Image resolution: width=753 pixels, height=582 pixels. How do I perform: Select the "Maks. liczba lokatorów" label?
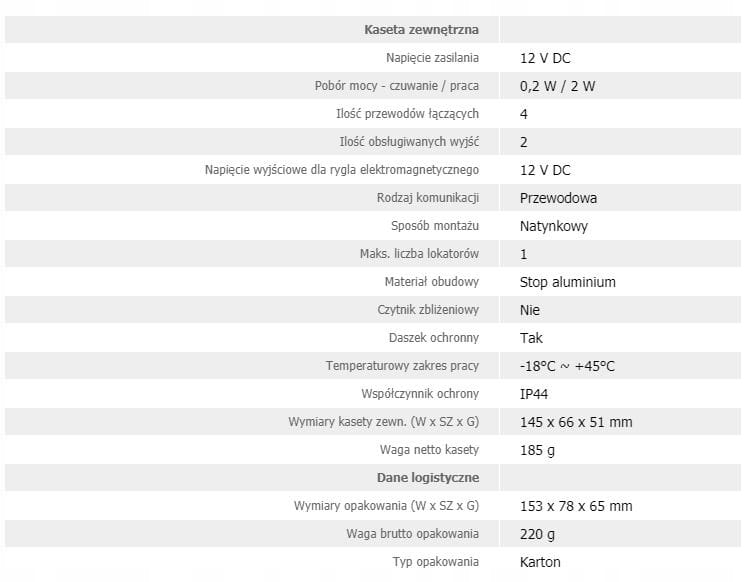pos(419,254)
